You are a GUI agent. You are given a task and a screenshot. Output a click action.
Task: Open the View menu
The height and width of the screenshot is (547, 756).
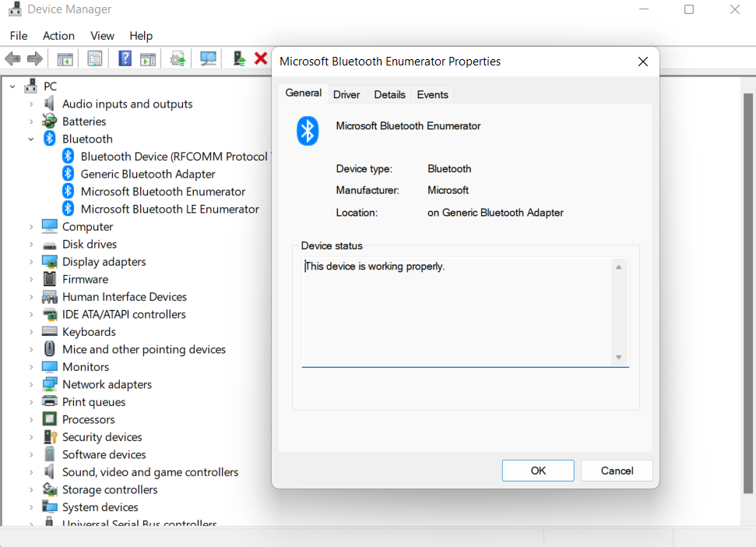(102, 36)
